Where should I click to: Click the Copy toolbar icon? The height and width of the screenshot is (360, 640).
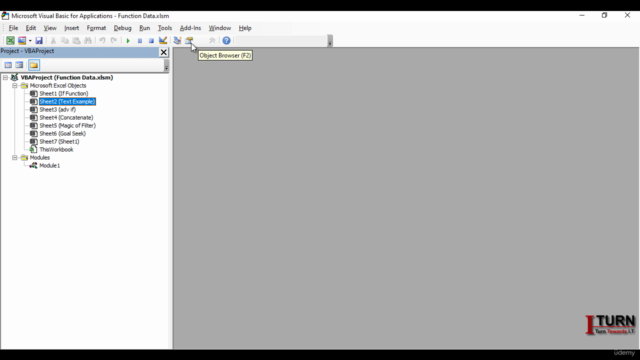[64, 40]
